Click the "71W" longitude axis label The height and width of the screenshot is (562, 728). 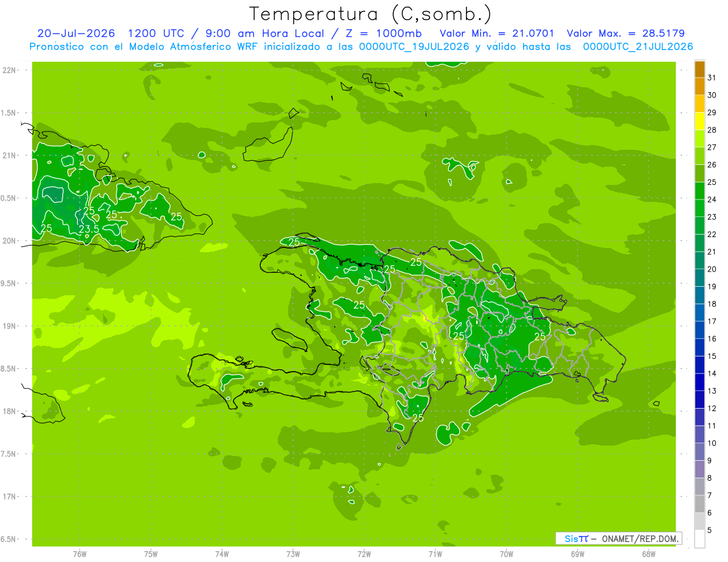click(x=435, y=554)
